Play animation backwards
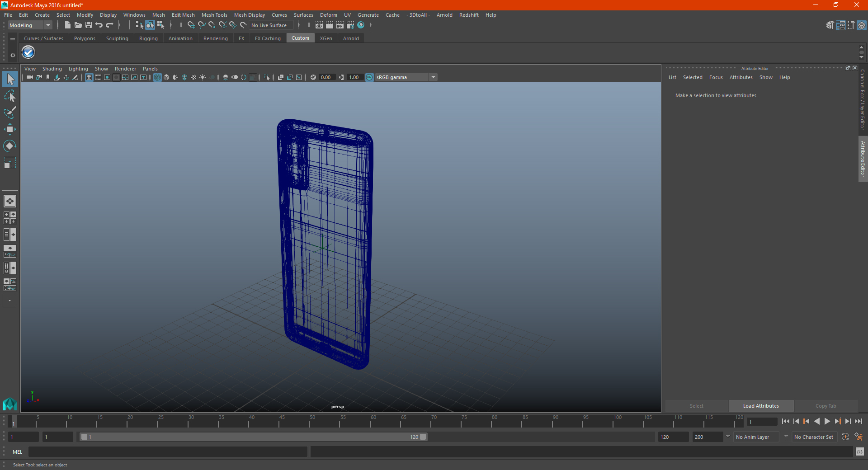The height and width of the screenshot is (470, 868). [816, 421]
